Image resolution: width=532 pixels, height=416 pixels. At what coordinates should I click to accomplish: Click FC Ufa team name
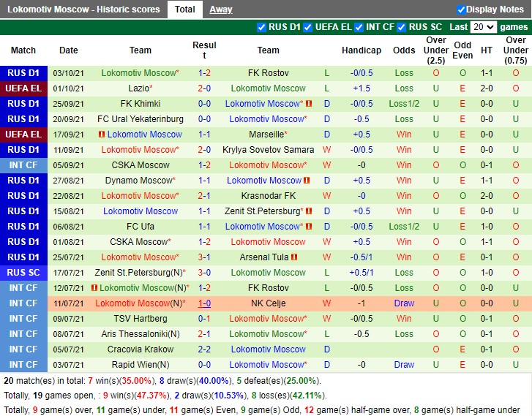tap(140, 227)
